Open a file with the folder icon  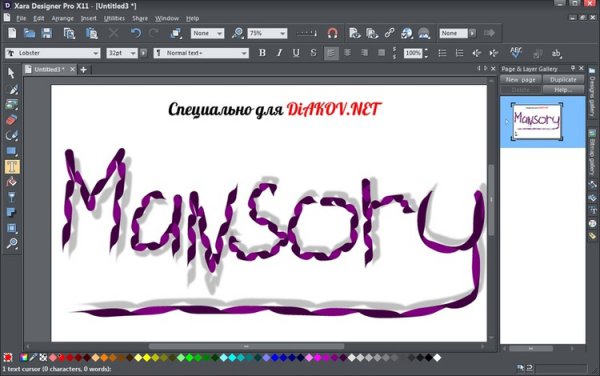29,33
